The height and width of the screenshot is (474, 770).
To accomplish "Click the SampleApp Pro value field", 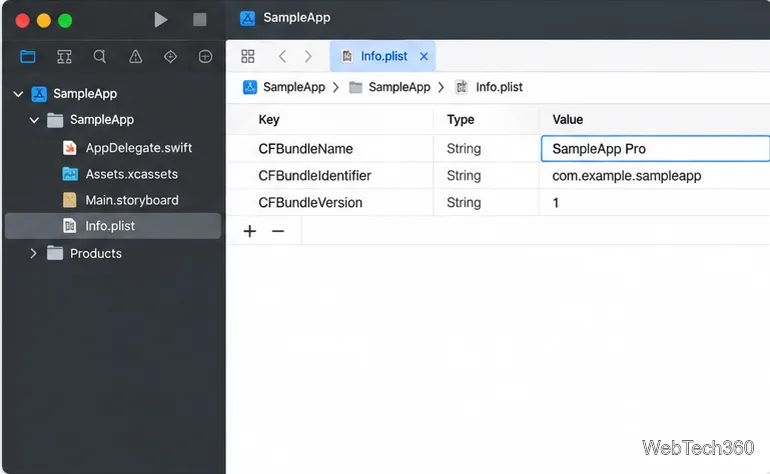I will click(655, 148).
